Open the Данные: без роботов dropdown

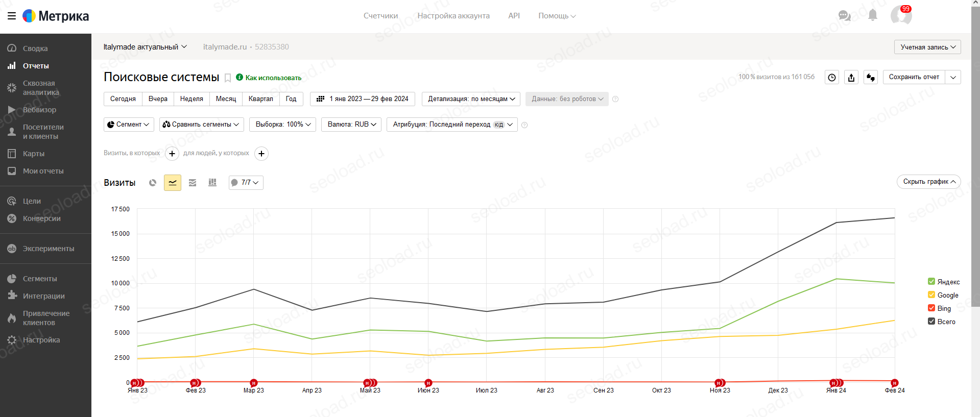pos(567,99)
